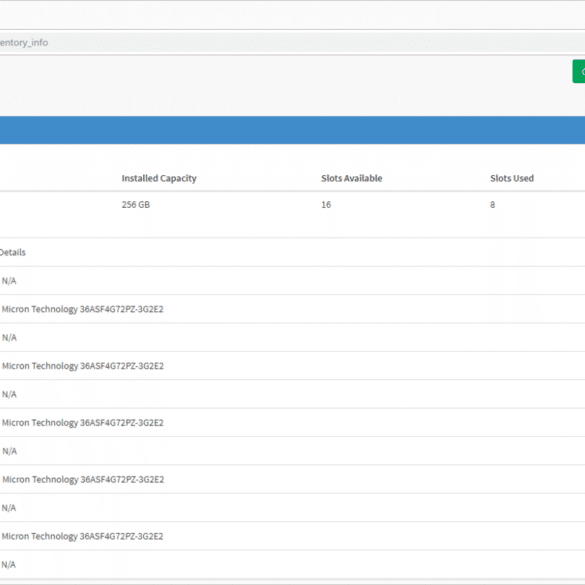585x585 pixels.
Task: Select the last visible Micron Technology row
Action: [292, 536]
